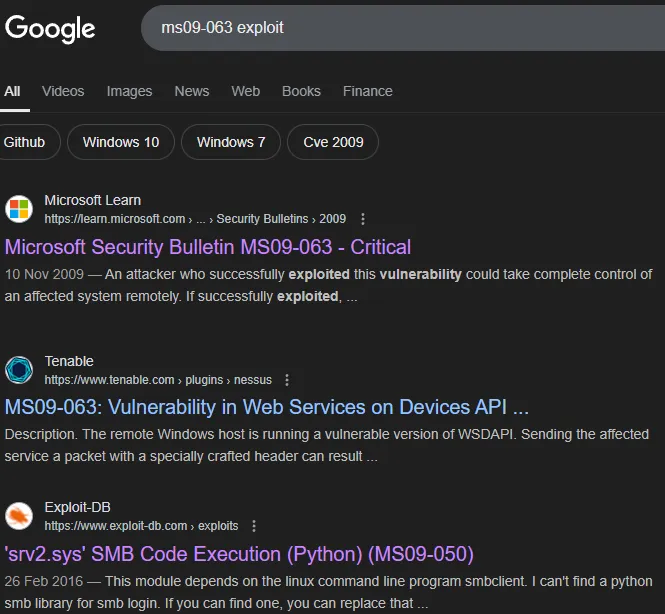
Task: Click the 'Tenable' site name text
Action: point(69,361)
